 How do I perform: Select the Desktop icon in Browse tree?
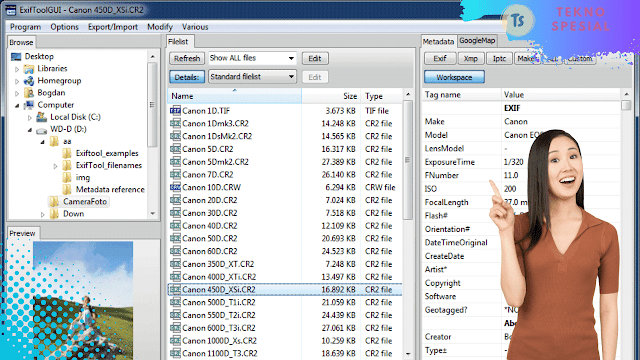16,56
